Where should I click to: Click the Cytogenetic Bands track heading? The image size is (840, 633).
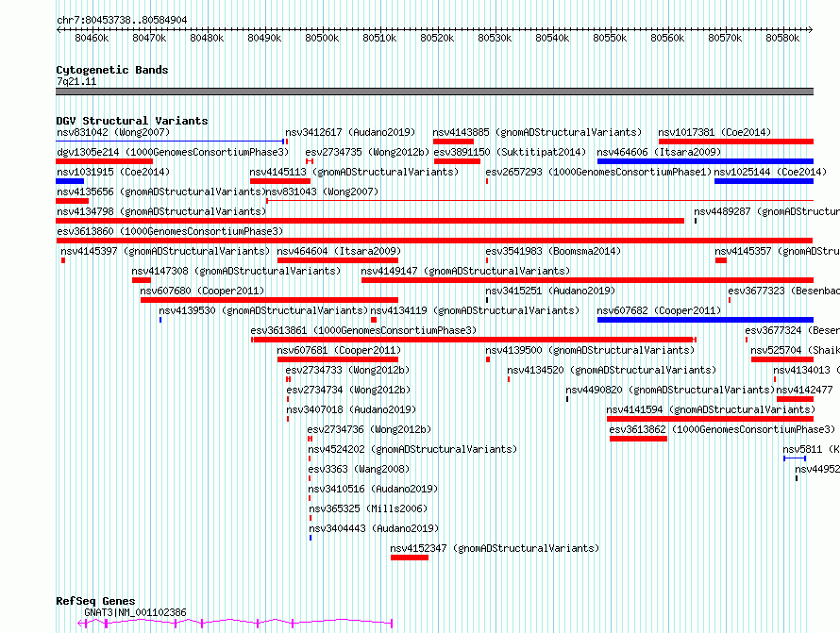112,70
